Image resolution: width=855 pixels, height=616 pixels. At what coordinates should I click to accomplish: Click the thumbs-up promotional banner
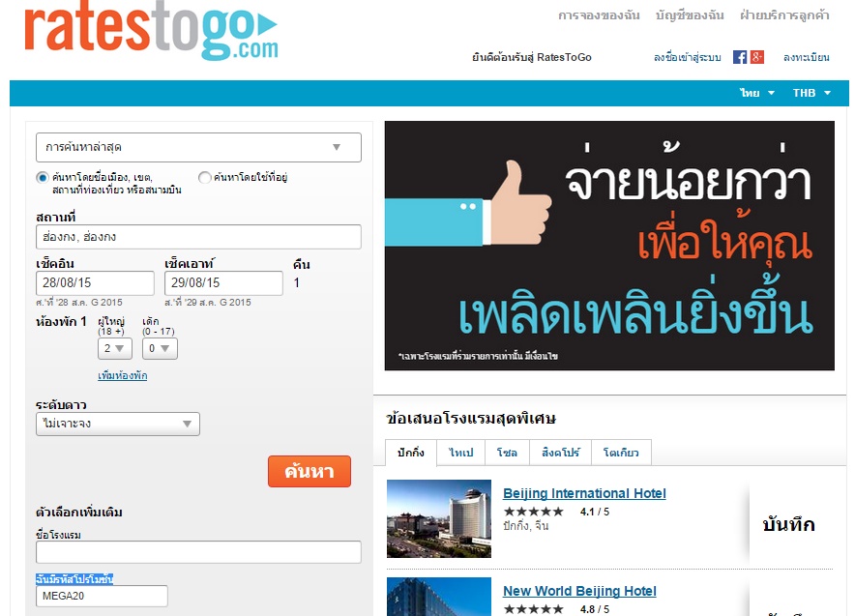tap(609, 246)
